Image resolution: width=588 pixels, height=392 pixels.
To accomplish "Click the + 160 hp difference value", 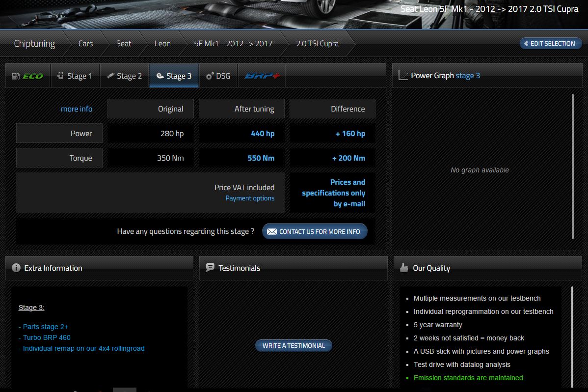I will tap(350, 134).
